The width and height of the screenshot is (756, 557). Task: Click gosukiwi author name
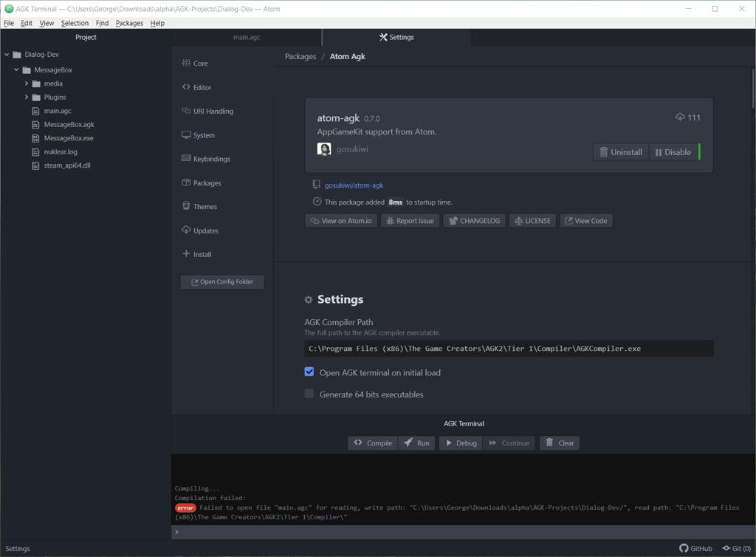352,149
